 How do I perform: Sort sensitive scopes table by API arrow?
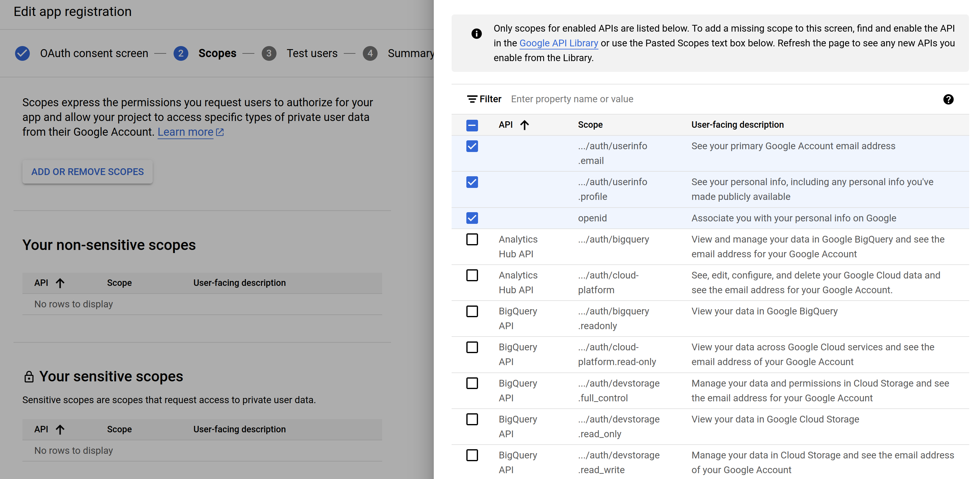60,429
